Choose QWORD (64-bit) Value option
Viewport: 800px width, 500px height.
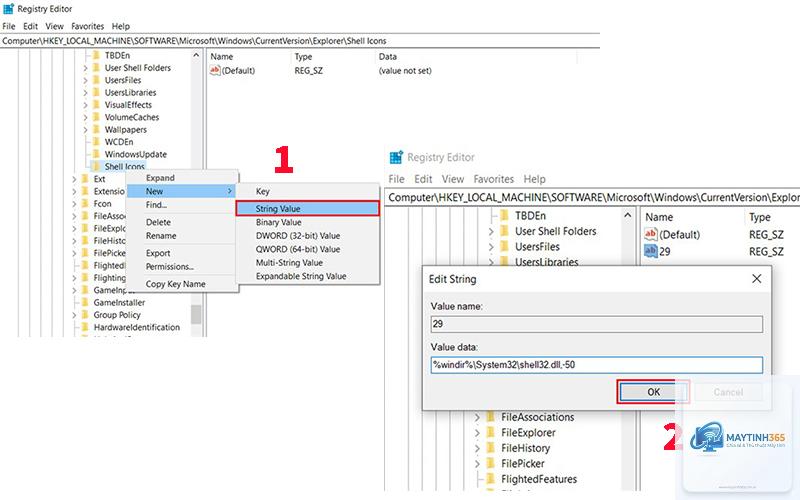(308, 249)
